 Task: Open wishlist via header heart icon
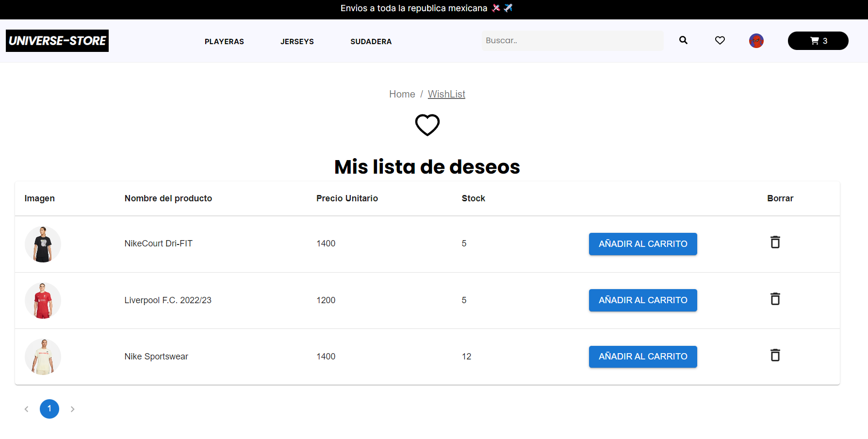[720, 41]
